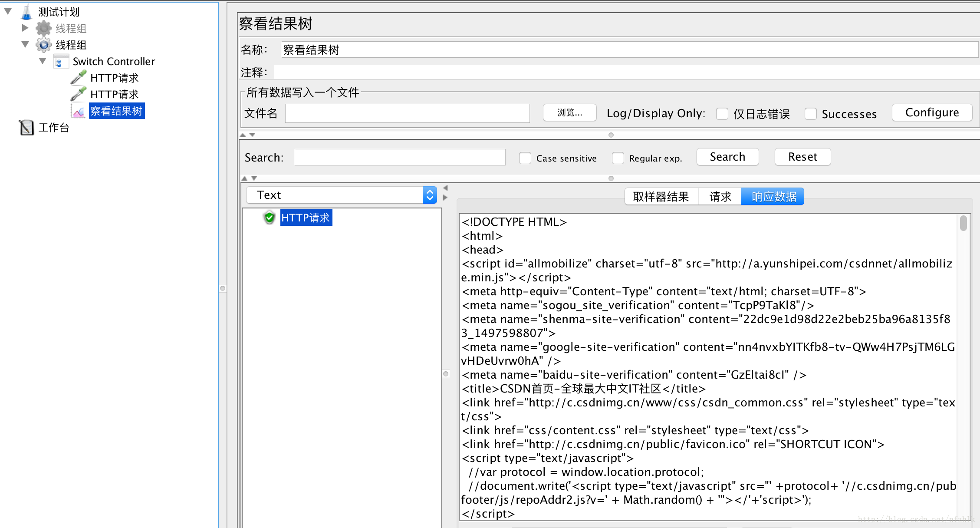Click the Test Plan flask icon

click(x=26, y=12)
